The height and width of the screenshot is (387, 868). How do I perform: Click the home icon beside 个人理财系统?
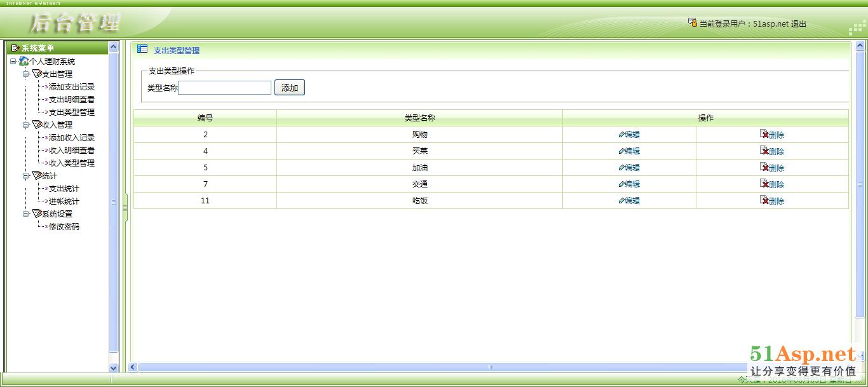click(x=24, y=61)
